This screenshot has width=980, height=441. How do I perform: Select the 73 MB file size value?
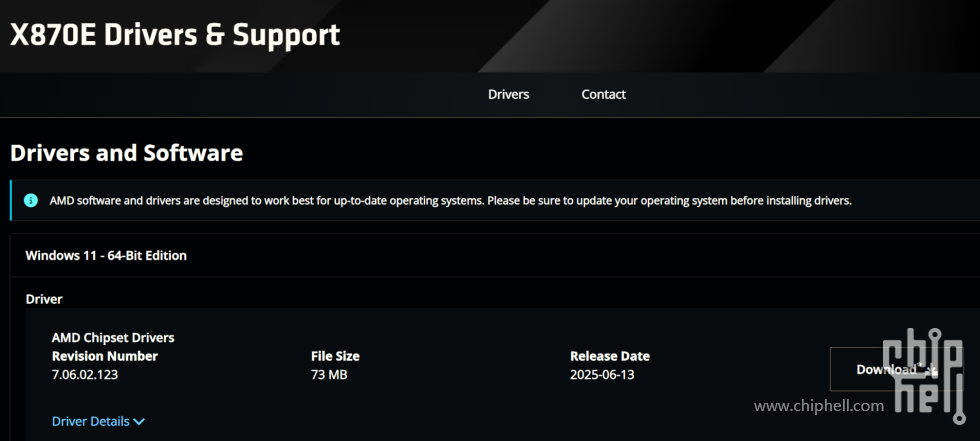pyautogui.click(x=329, y=375)
